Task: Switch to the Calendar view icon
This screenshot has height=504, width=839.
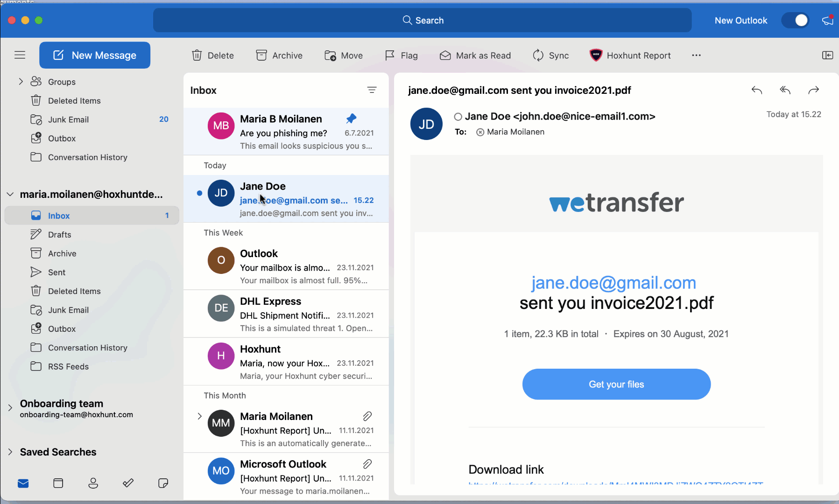Action: pos(58,483)
